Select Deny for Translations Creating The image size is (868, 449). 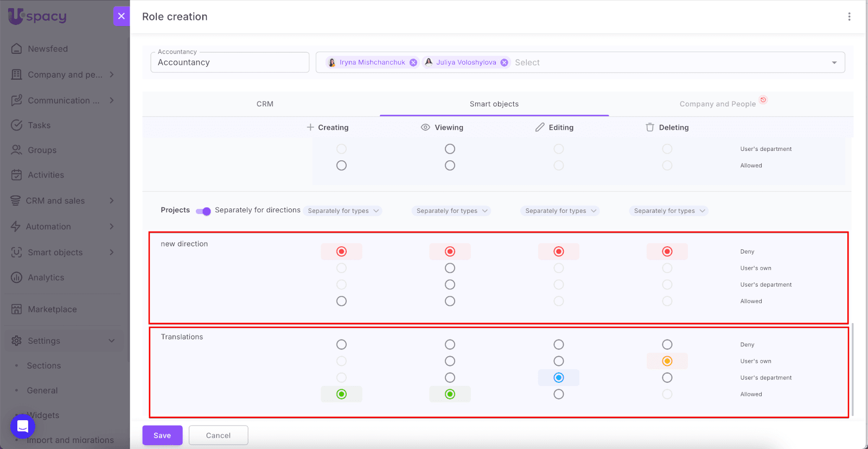pyautogui.click(x=341, y=345)
